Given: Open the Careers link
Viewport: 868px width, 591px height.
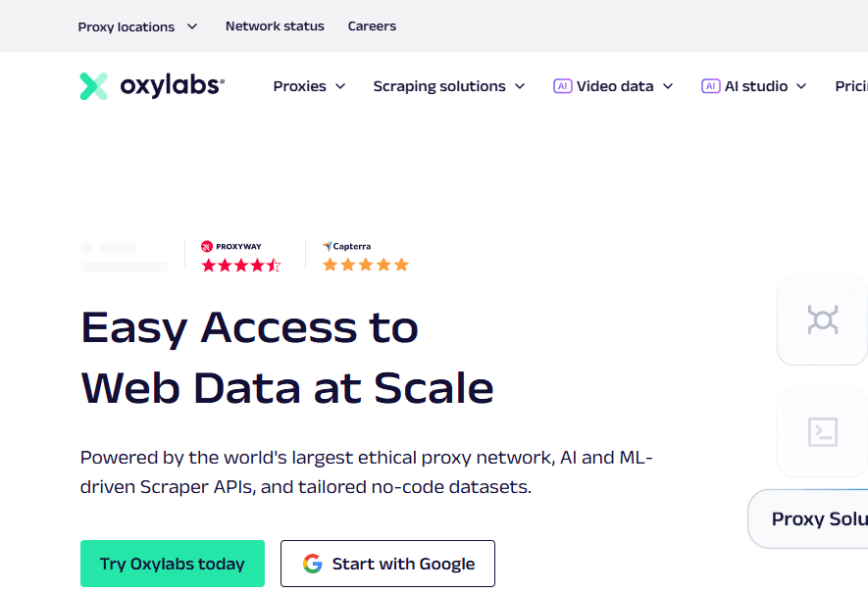Looking at the screenshot, I should point(372,26).
